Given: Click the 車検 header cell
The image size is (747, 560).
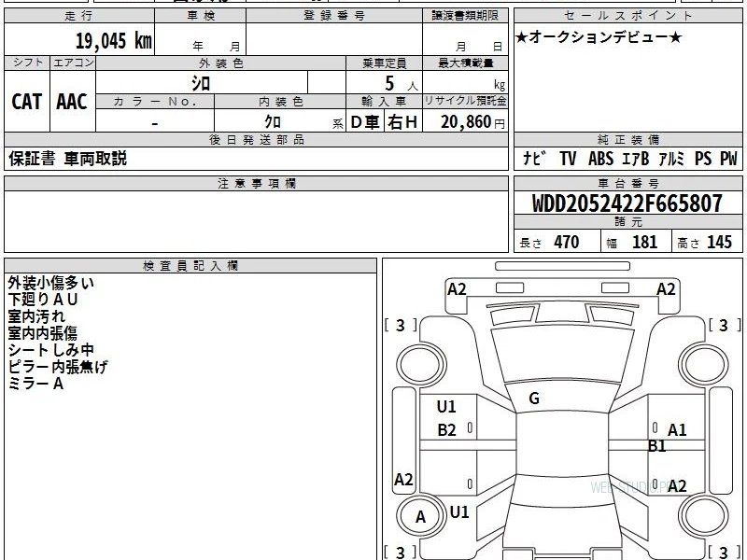Looking at the screenshot, I should [x=201, y=16].
